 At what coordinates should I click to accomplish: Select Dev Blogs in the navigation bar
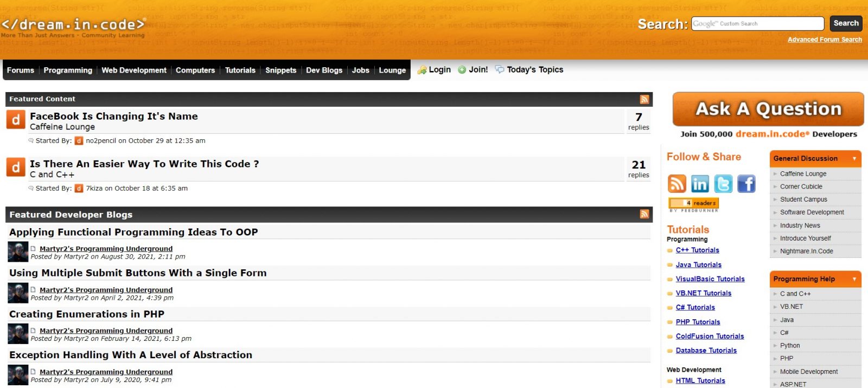(324, 70)
